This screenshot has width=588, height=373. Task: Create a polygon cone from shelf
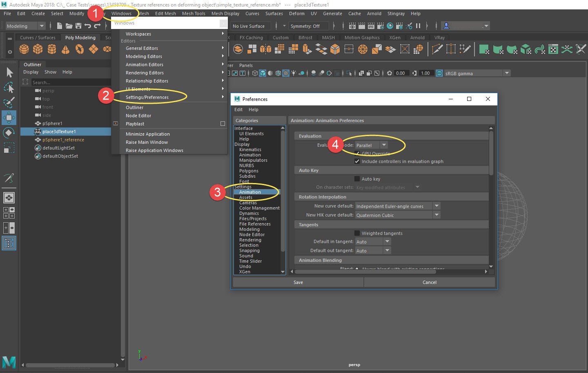(65, 49)
